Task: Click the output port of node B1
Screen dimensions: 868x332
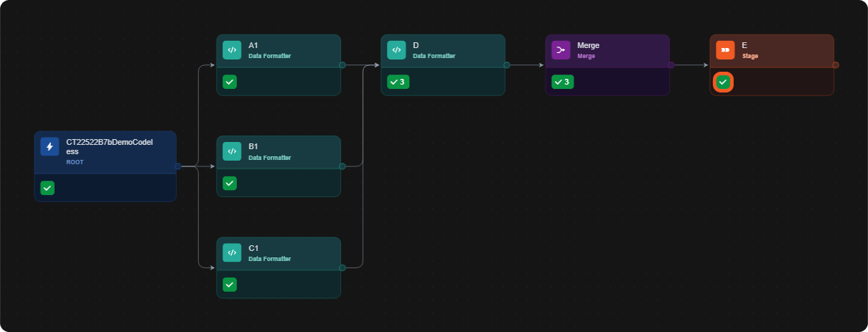Action: (342, 166)
